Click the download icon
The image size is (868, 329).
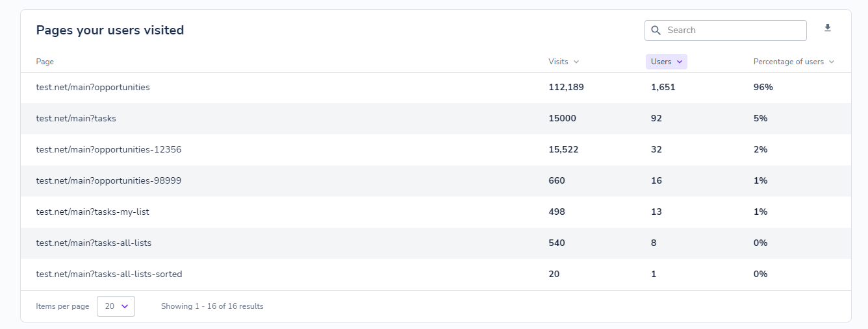[x=827, y=29]
